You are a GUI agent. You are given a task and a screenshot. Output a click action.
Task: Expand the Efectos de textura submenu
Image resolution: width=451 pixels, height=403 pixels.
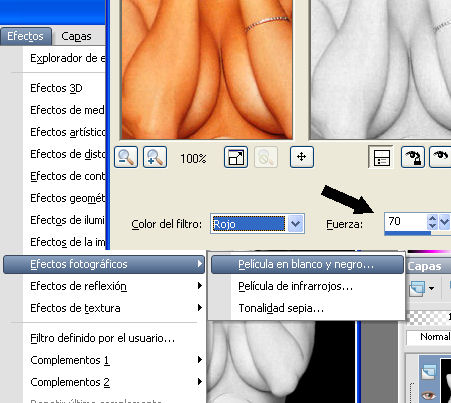point(104,308)
